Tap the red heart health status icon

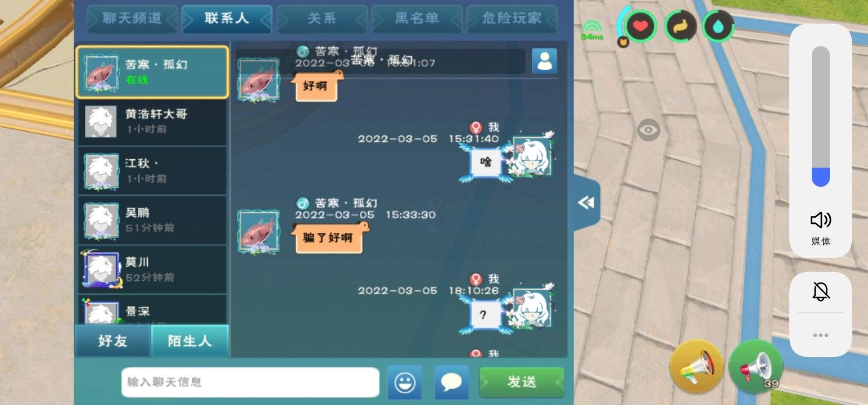pyautogui.click(x=641, y=26)
